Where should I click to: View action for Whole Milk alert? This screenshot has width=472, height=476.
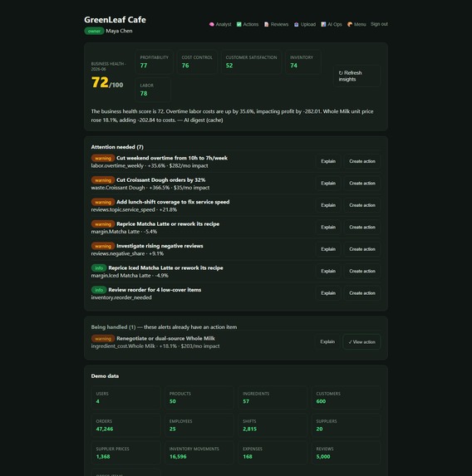point(361,341)
